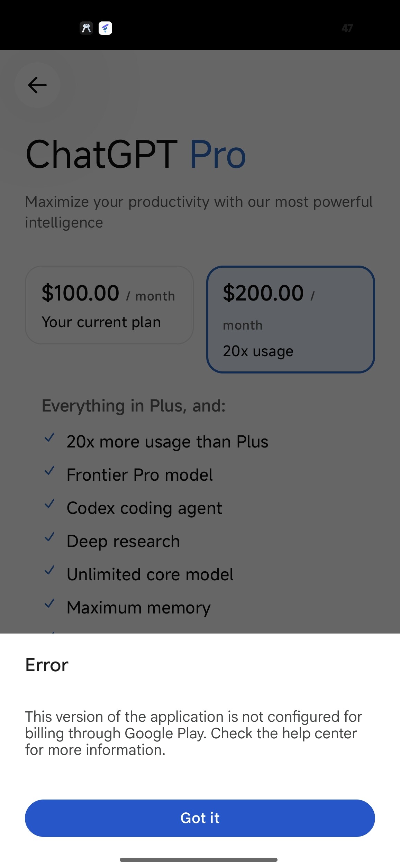
Task: Tap the Error dialog title
Action: pos(47,665)
